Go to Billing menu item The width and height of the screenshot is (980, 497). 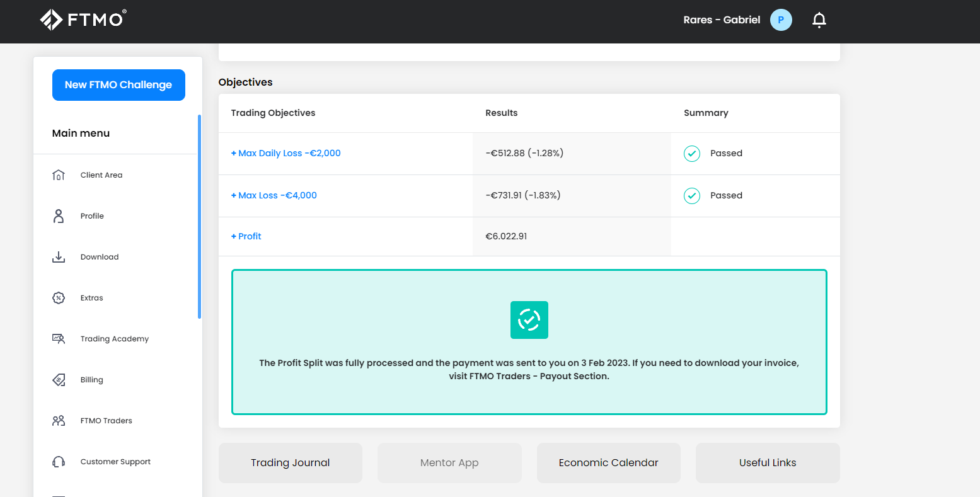click(92, 380)
